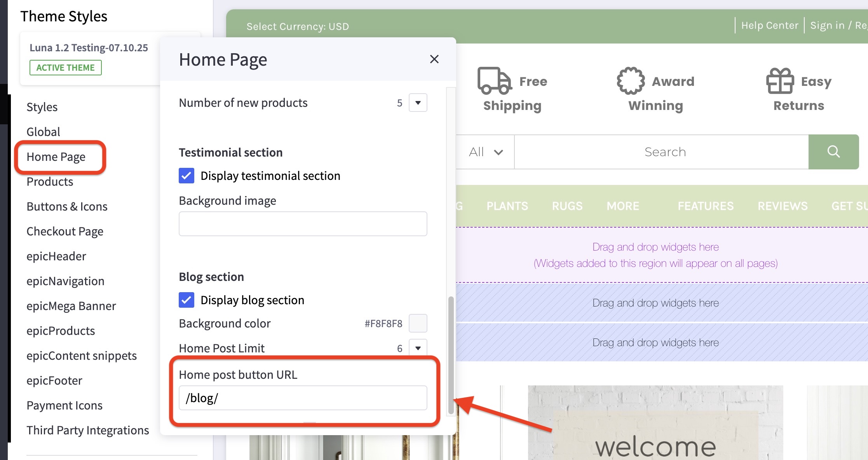Click inside the Home post button URL field
This screenshot has height=460, width=868.
[x=303, y=397]
